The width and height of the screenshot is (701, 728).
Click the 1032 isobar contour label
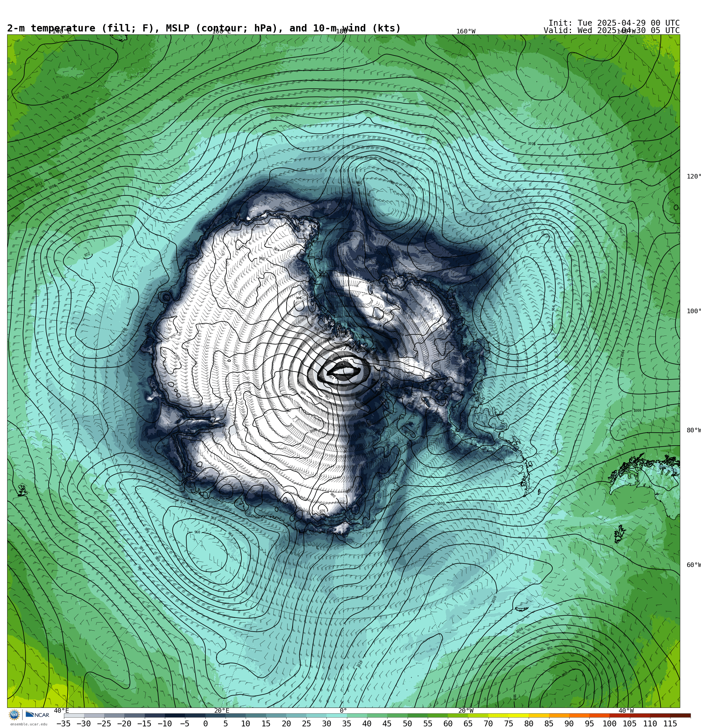(x=65, y=97)
